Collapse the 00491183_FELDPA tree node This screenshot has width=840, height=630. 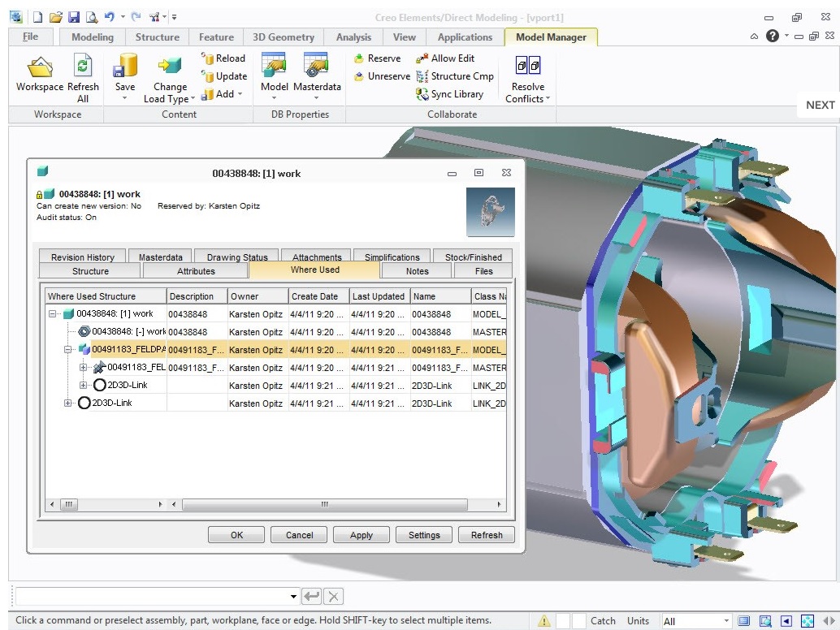[68, 350]
